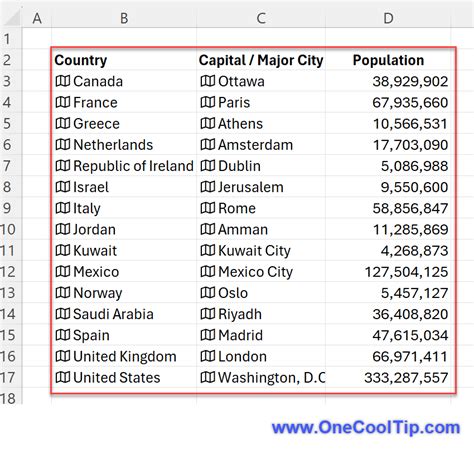The height and width of the screenshot is (450, 474).
Task: Click the map icon before Kuwait City
Action: (208, 250)
